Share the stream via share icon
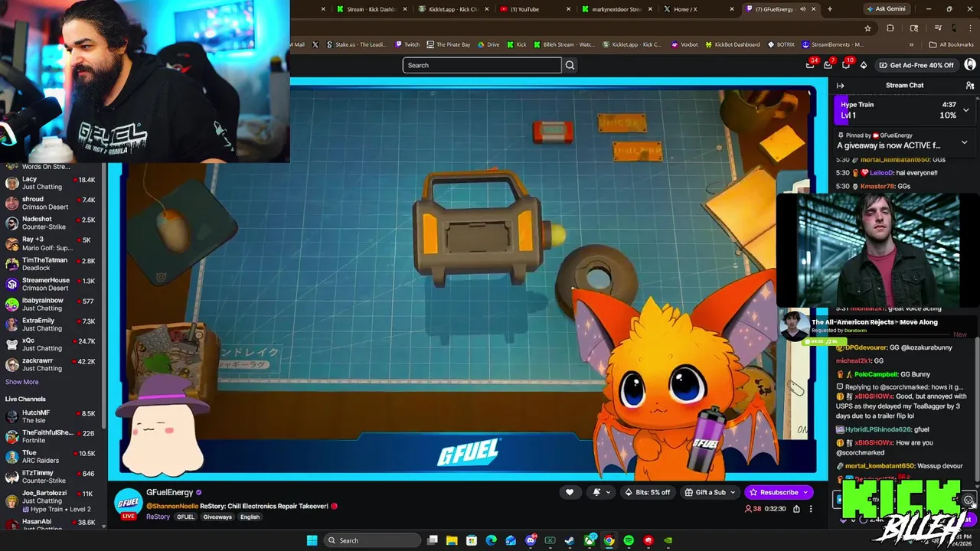Image resolution: width=980 pixels, height=551 pixels. click(796, 509)
